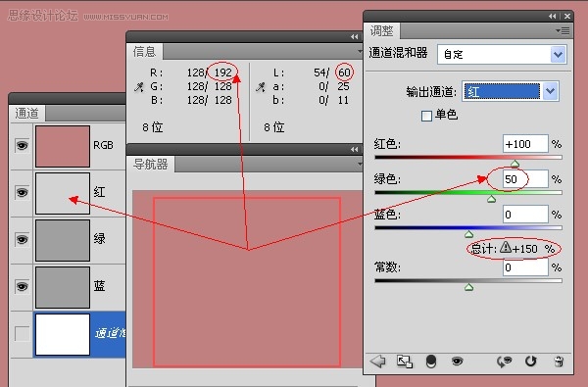Toggle adjustment layer visibility eye icon
The image size is (588, 387).
tap(457, 362)
